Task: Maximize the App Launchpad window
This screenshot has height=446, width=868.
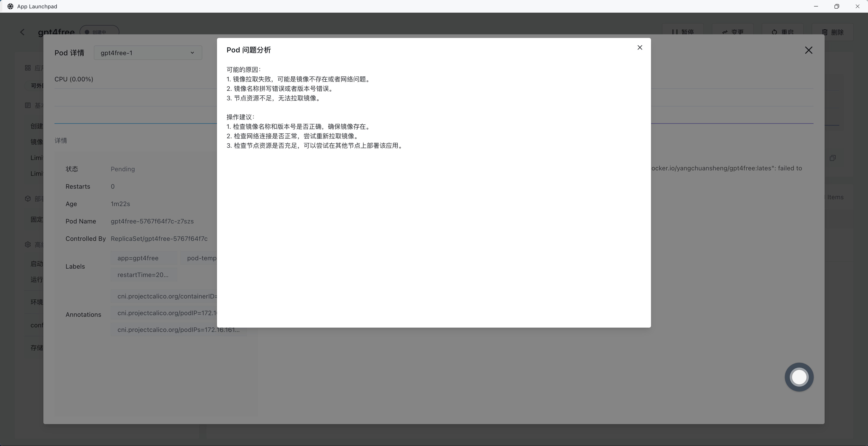Action: pos(837,6)
